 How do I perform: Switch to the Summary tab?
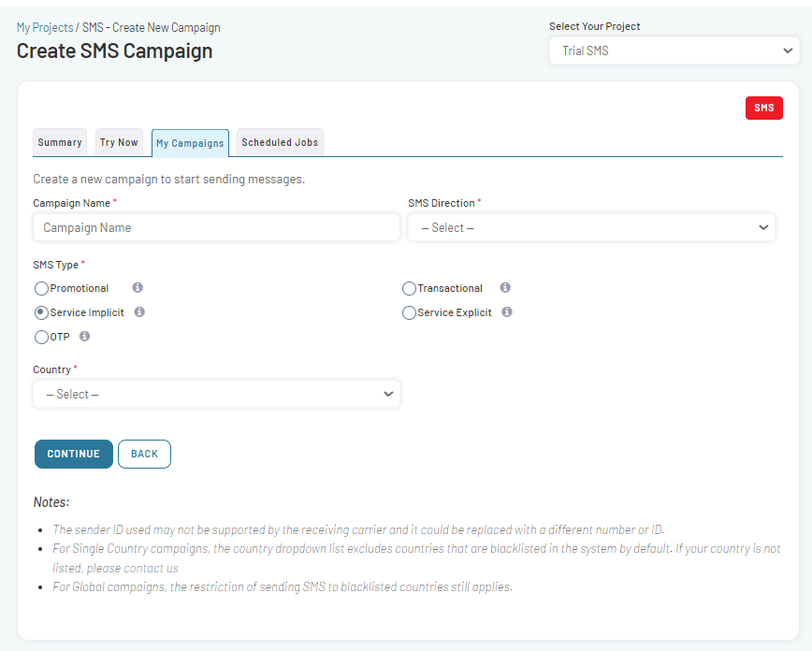pyautogui.click(x=60, y=142)
